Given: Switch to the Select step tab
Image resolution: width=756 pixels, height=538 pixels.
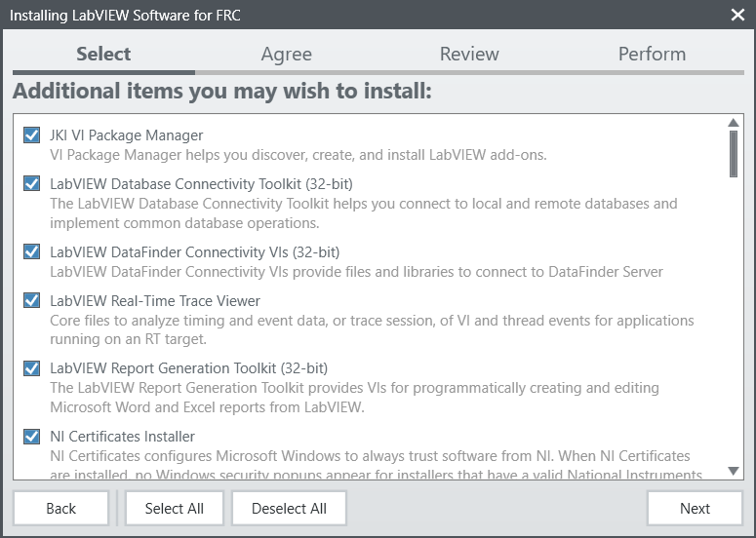Looking at the screenshot, I should pos(103,55).
